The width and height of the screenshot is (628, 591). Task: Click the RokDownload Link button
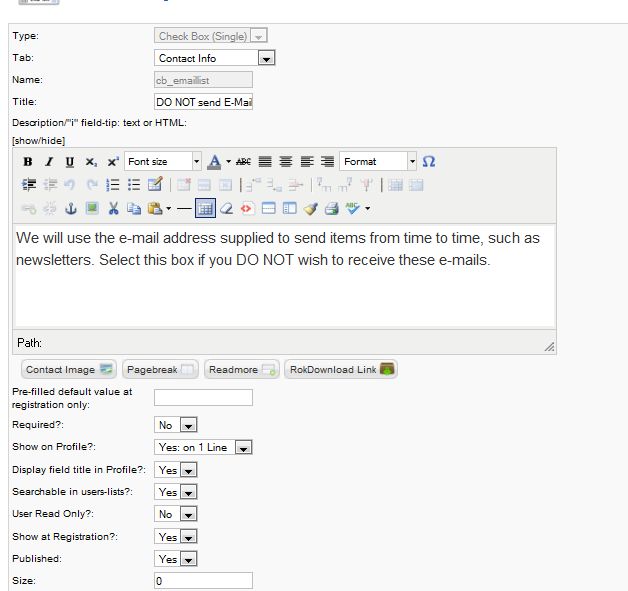click(341, 370)
